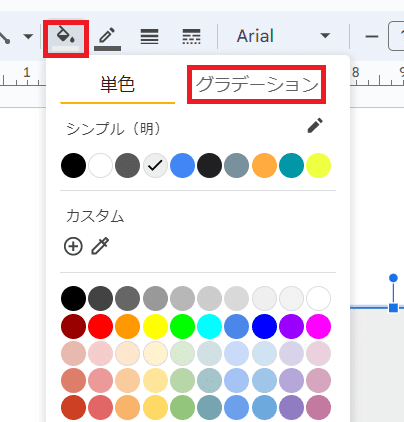Pick a color with the eyedropper tool
This screenshot has width=404, height=422.
click(100, 246)
